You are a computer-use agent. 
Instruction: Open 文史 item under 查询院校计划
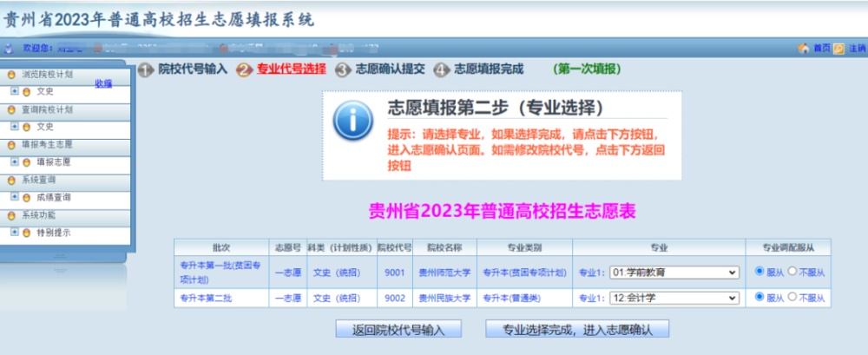45,128
